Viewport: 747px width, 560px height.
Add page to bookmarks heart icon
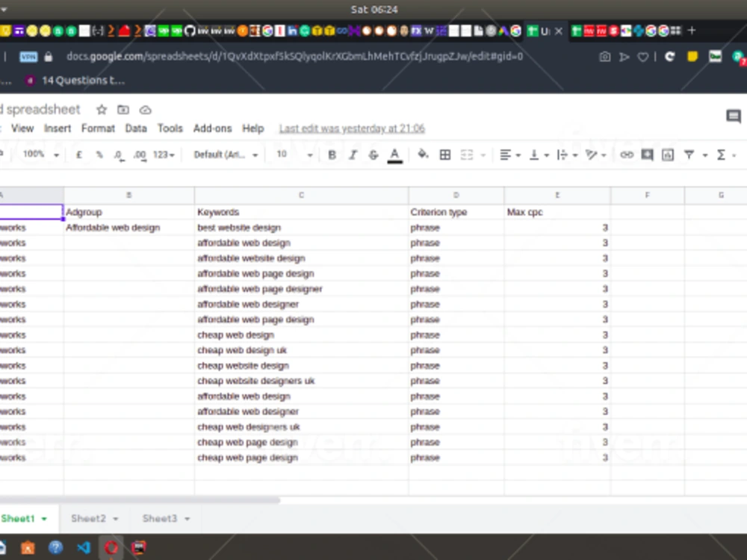[x=642, y=57]
